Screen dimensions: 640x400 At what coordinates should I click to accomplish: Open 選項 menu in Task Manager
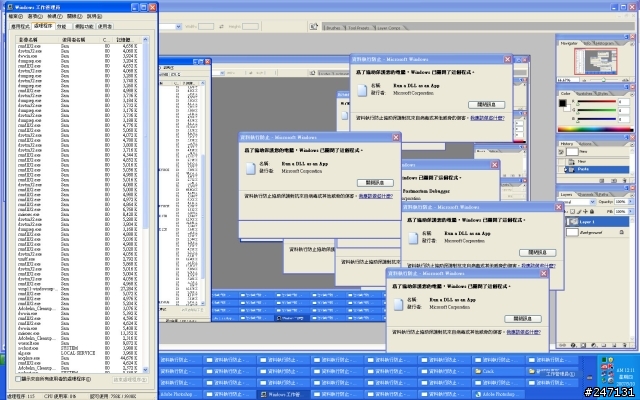click(35, 16)
